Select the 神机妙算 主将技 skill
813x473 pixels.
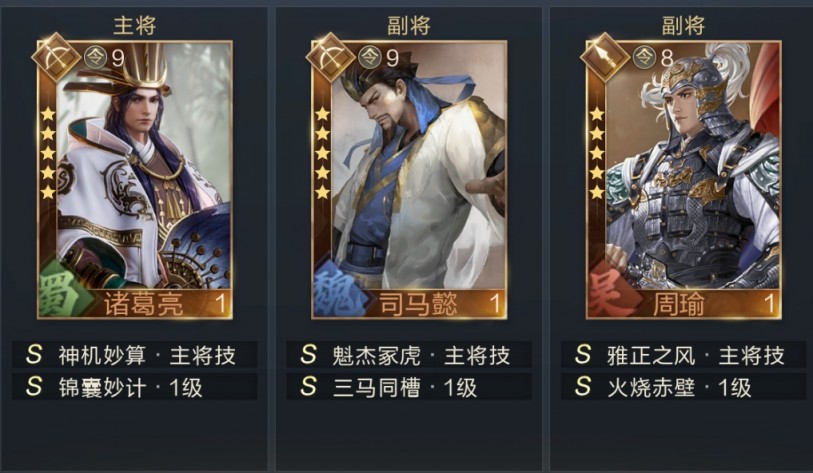pos(135,355)
